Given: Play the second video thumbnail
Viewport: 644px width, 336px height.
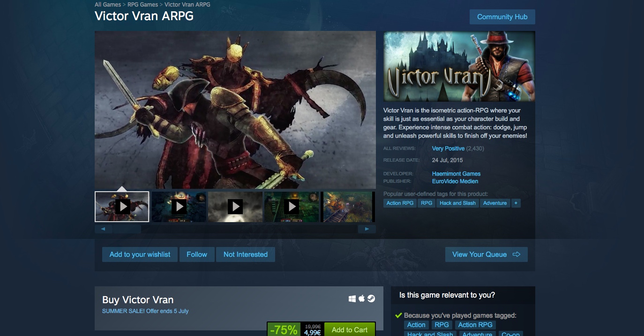Looking at the screenshot, I should point(179,206).
